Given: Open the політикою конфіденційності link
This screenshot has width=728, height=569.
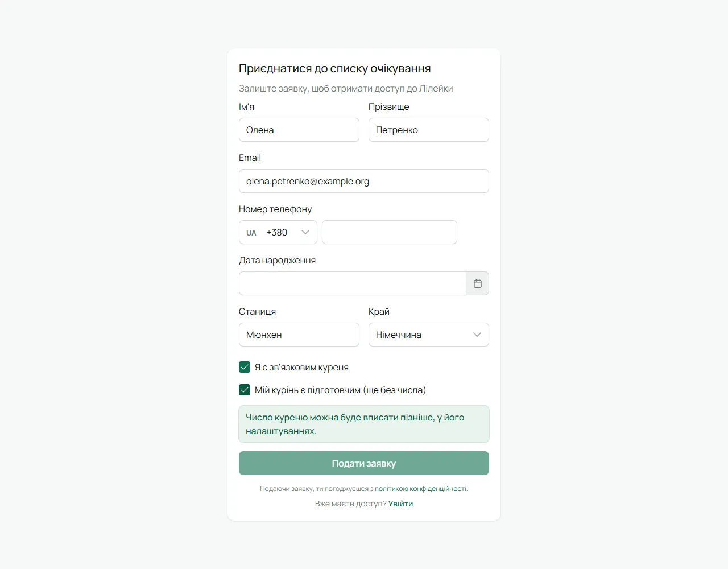Looking at the screenshot, I should coord(420,489).
